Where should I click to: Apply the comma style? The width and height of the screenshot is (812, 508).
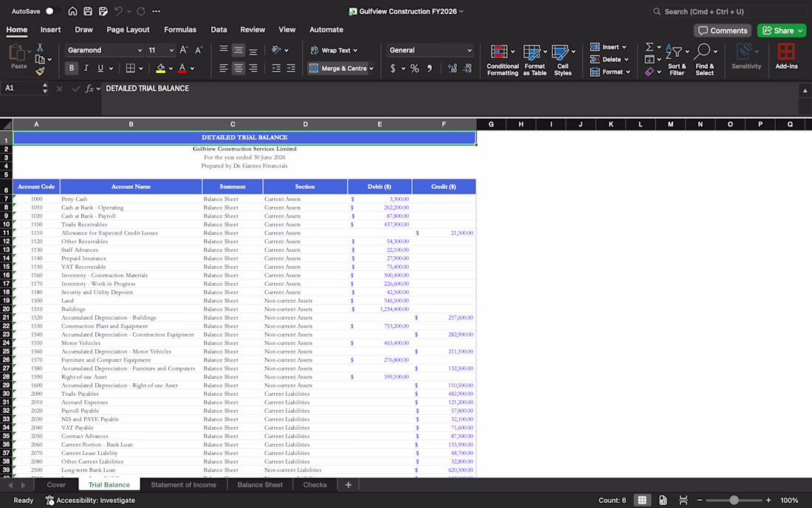pos(430,69)
